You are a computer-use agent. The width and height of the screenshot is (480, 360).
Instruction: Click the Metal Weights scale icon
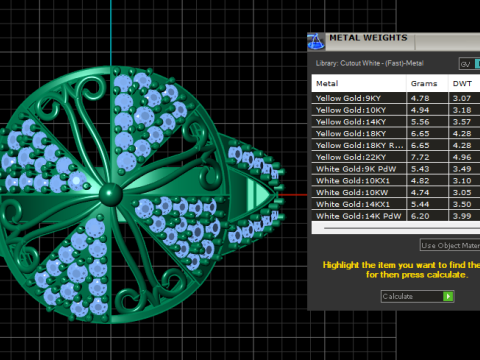tap(315, 42)
